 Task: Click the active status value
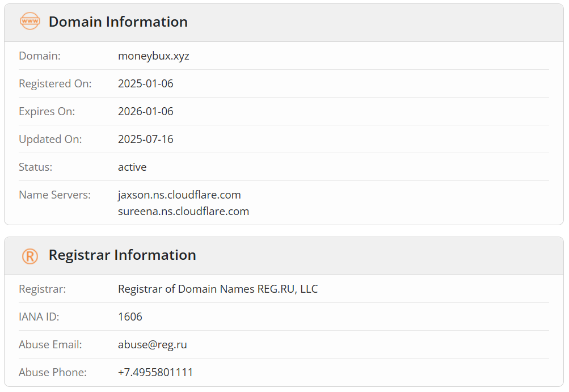(x=132, y=167)
